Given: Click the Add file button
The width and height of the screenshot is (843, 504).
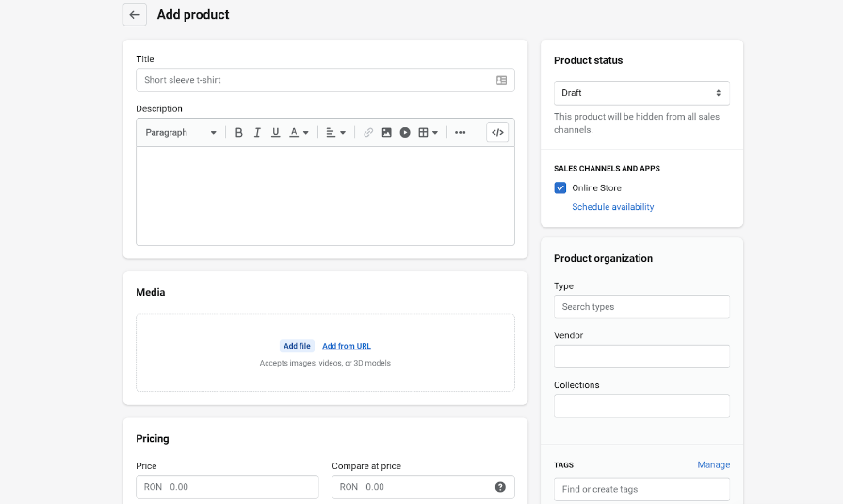Looking at the screenshot, I should tap(297, 347).
